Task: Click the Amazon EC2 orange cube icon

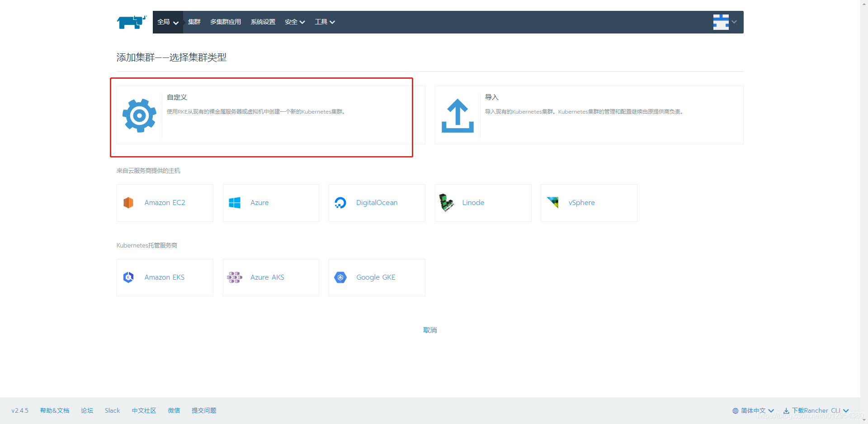Action: 128,203
